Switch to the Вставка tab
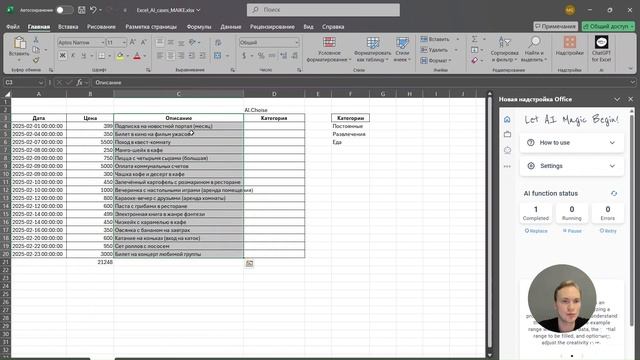Image resolution: width=640 pixels, height=360 pixels. [68, 27]
